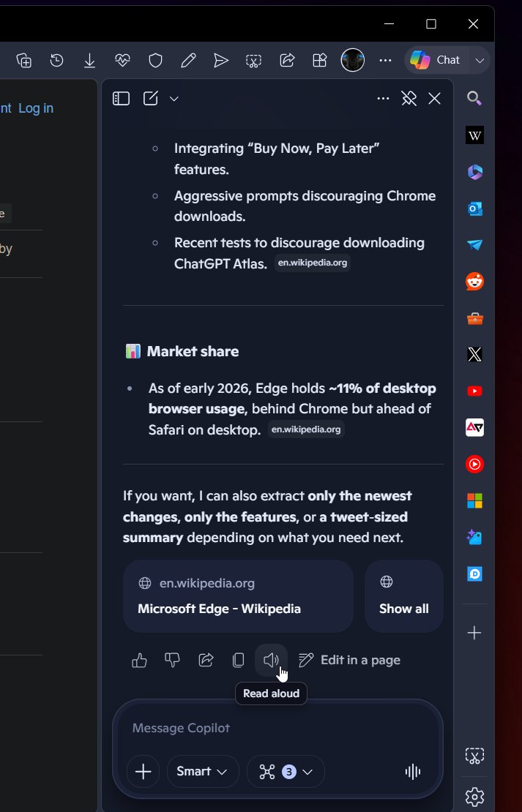The height and width of the screenshot is (812, 522).
Task: Open the blue paper-plane sidebar app
Action: 475,245
